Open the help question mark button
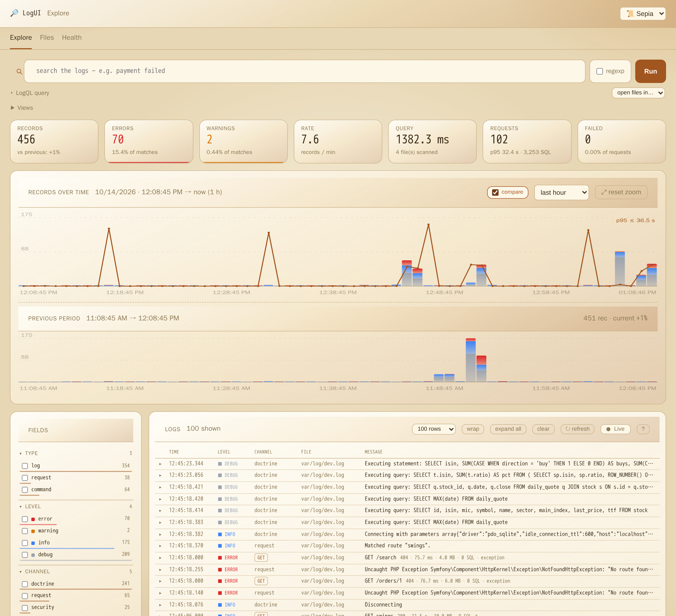This screenshot has height=616, width=676. tap(643, 429)
